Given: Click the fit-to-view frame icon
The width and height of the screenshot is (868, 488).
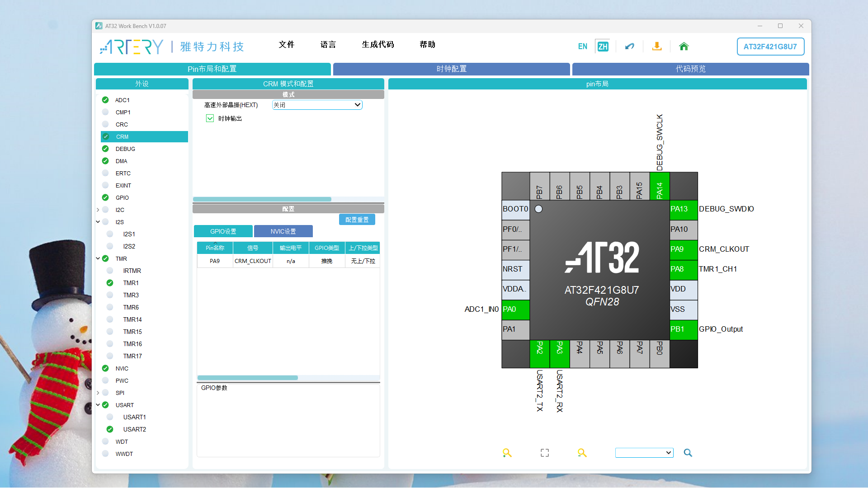Looking at the screenshot, I should pos(545,453).
